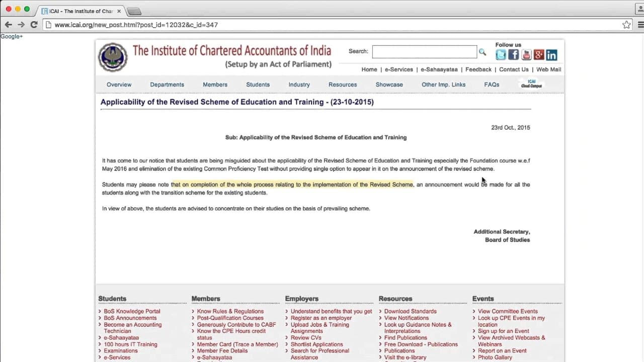The width and height of the screenshot is (644, 362).
Task: Click the Google+ link
Action: click(x=12, y=36)
